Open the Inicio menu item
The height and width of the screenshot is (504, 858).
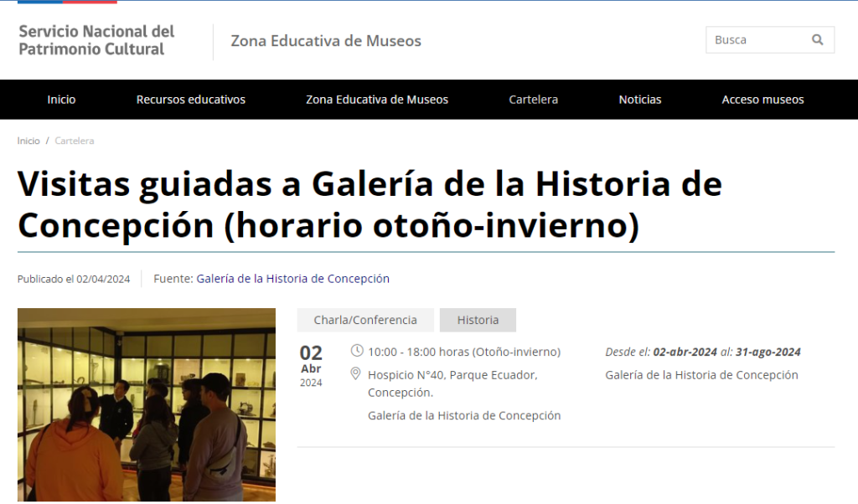point(61,100)
